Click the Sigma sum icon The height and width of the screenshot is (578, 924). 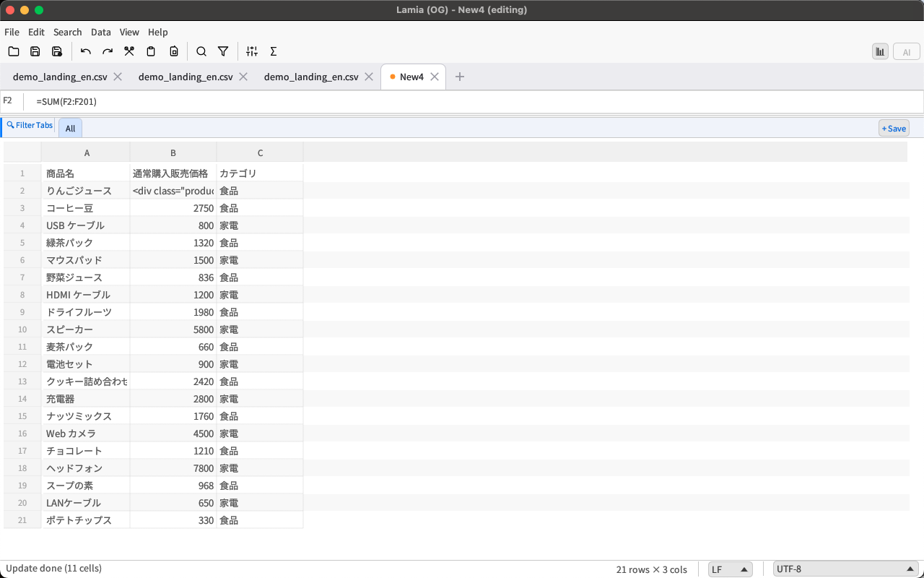274,51
